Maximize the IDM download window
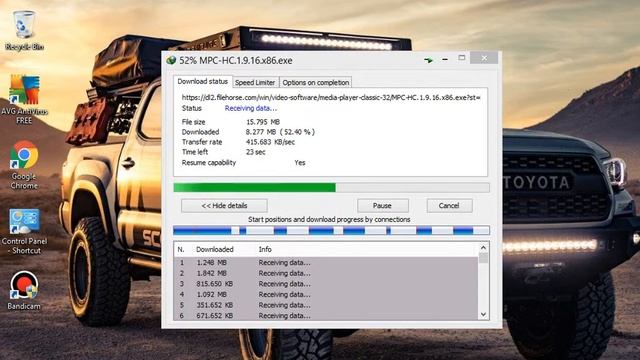640x360 pixels. tap(462, 58)
